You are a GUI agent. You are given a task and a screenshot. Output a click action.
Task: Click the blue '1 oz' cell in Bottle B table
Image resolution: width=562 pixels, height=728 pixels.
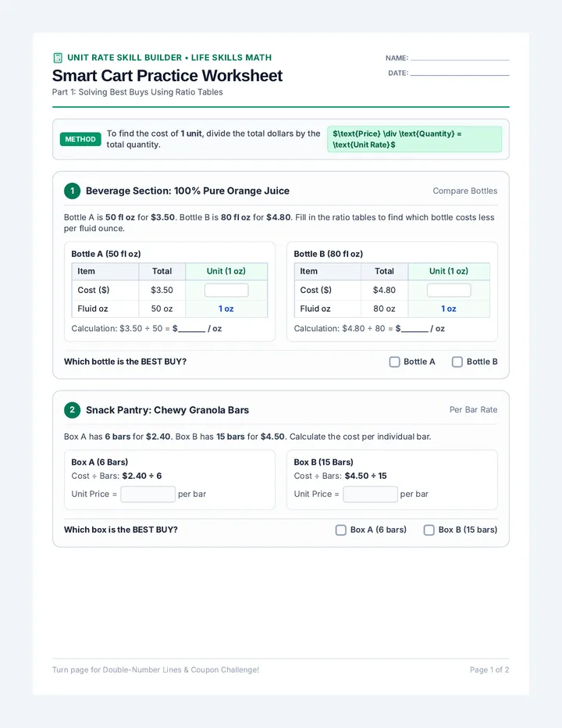[449, 309]
